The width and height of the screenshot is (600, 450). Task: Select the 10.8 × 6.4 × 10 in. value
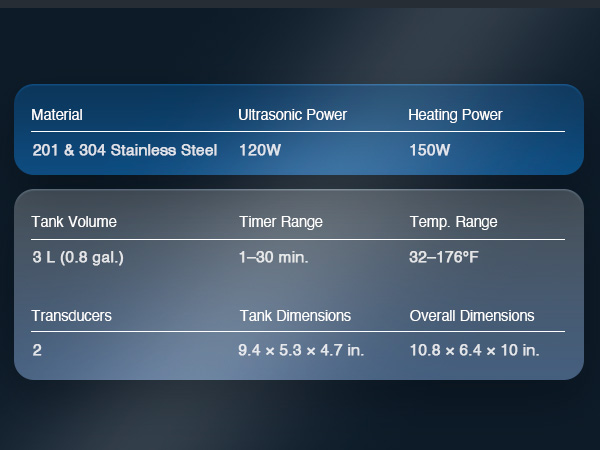tap(474, 351)
